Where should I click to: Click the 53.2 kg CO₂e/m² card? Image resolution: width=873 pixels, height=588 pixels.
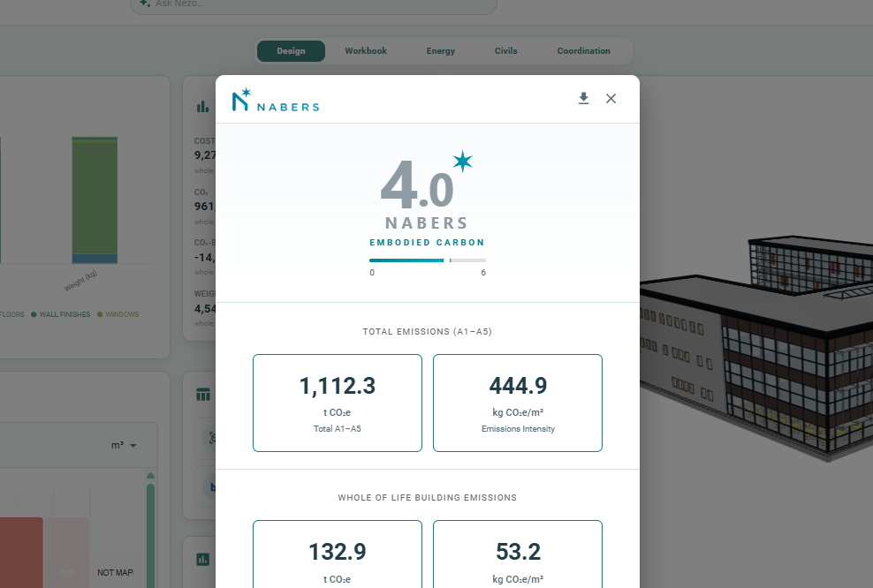[x=518, y=554]
